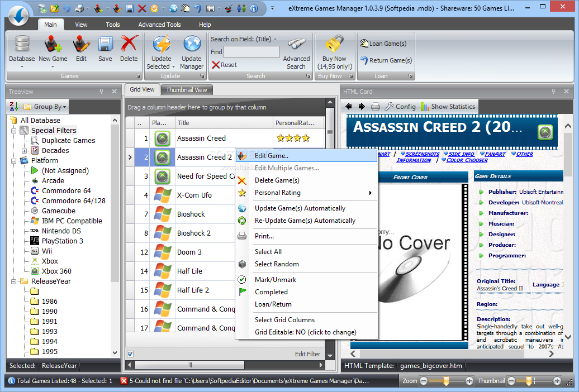
Task: Select Xbox 360 in platform tree
Action: click(x=56, y=271)
